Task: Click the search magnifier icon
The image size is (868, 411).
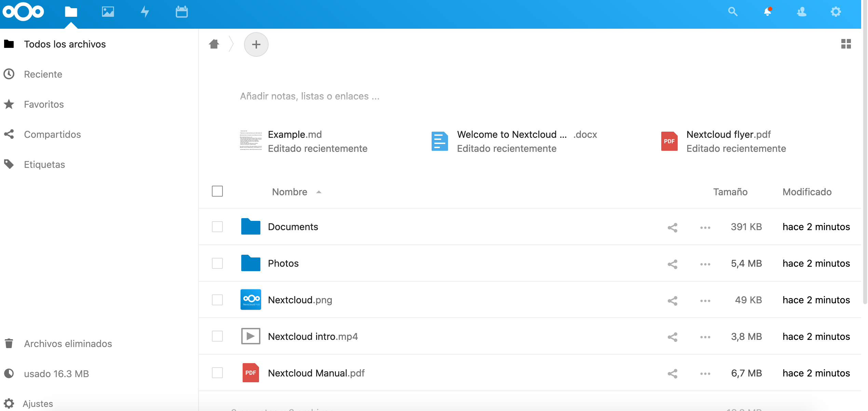Action: 733,12
